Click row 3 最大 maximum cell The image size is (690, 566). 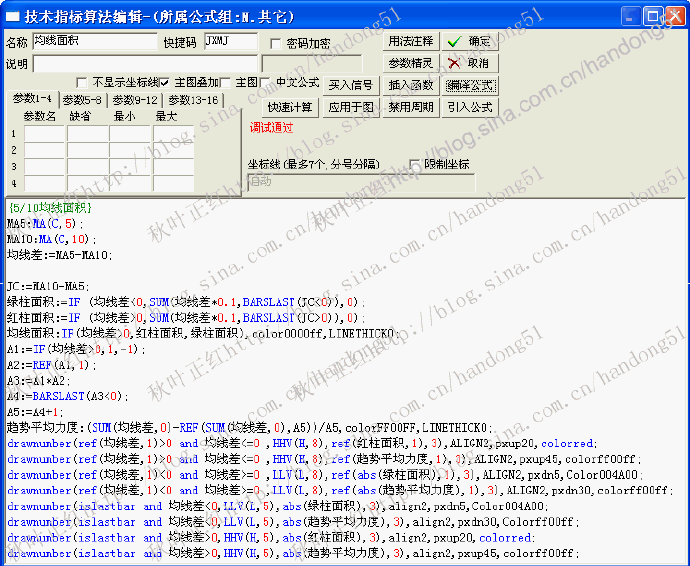tap(173, 167)
